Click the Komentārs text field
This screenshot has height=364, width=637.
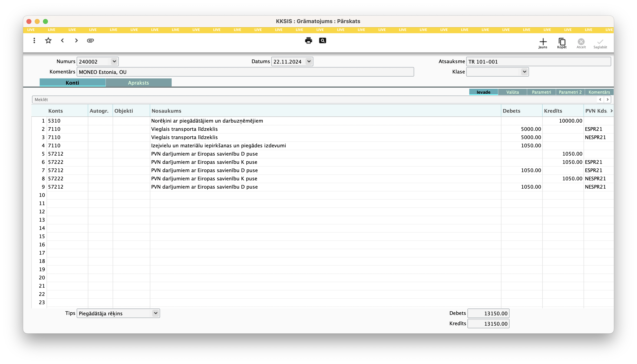point(245,72)
